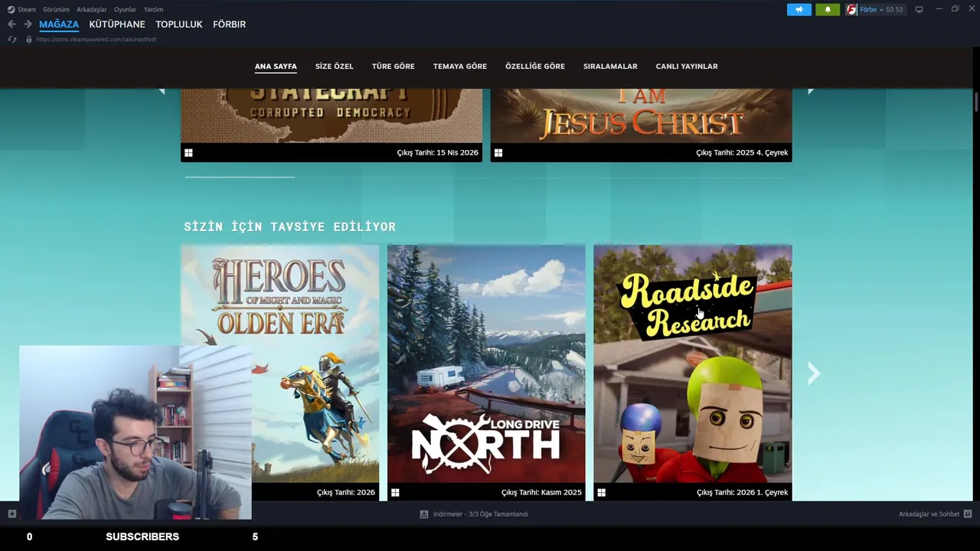The height and width of the screenshot is (551, 980).
Task: Select the TEMAYA GÖRE tab
Action: point(460,67)
